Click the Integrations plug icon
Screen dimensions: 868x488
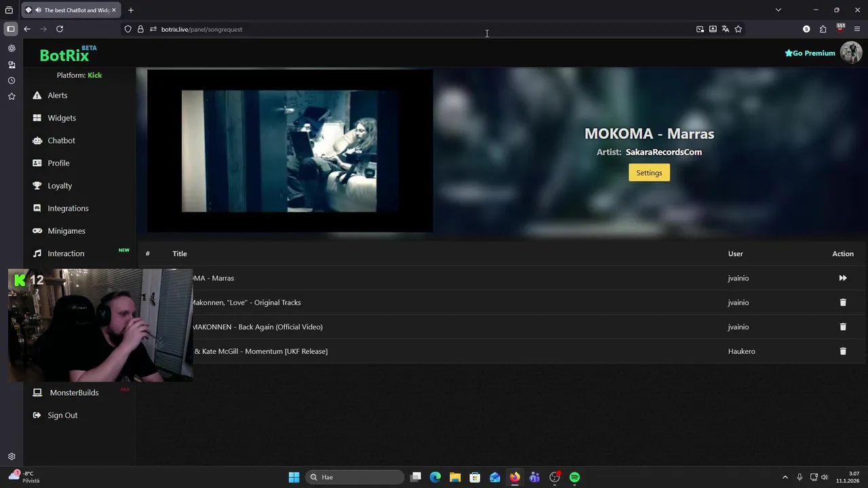click(37, 208)
